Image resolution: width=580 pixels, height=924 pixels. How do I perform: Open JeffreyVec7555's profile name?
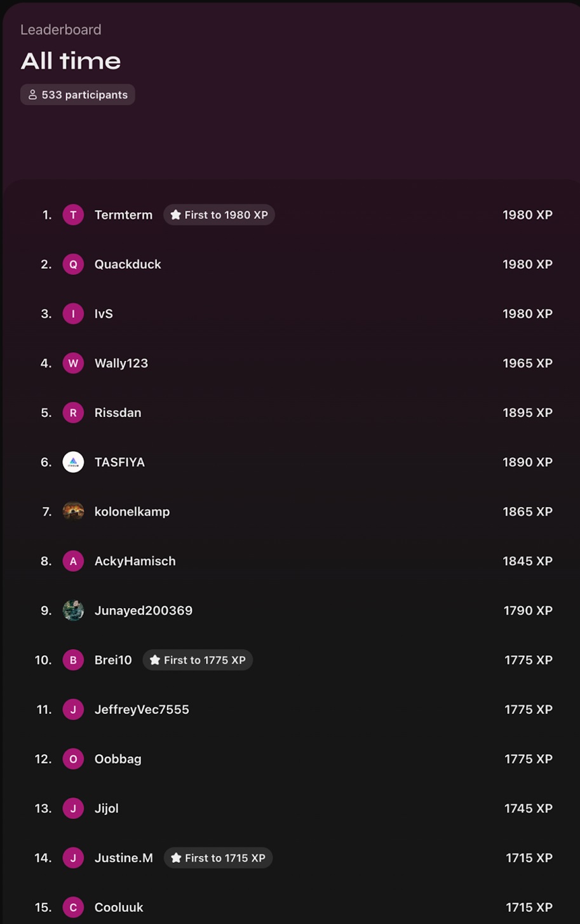[x=142, y=710]
